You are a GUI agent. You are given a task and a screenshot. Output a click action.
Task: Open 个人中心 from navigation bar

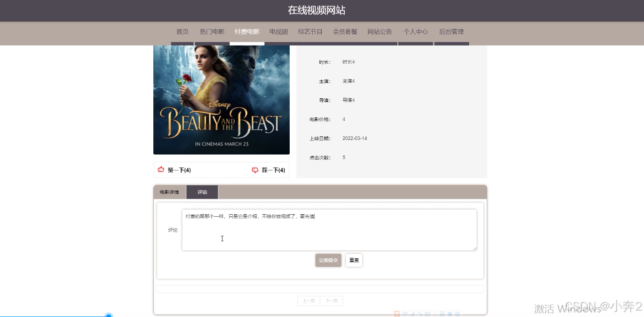click(416, 32)
